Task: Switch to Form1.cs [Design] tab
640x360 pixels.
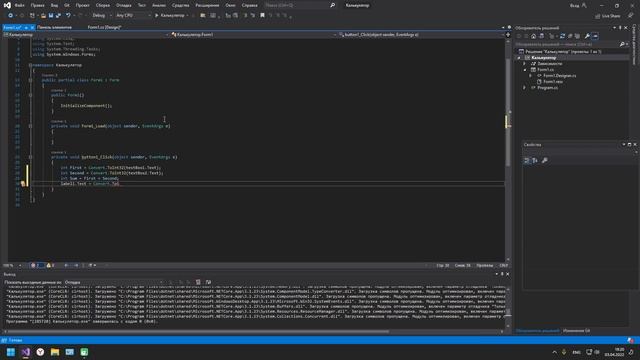Action: (x=104, y=27)
